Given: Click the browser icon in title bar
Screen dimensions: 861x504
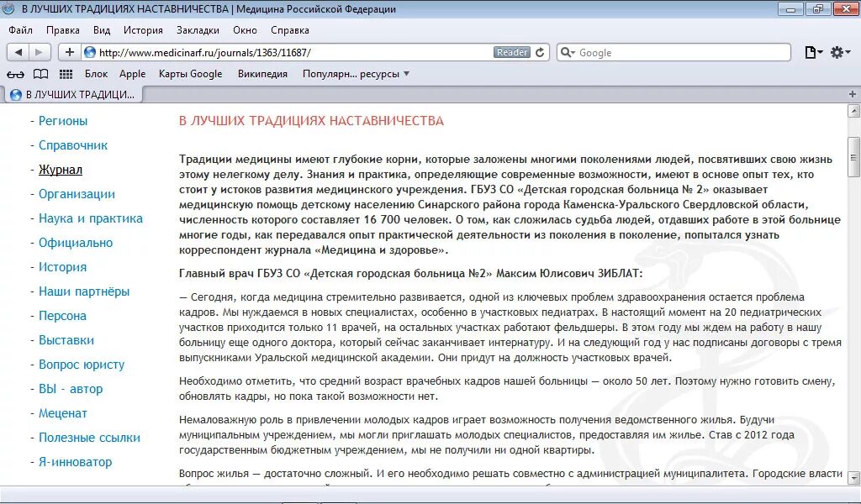Looking at the screenshot, I should pos(8,8).
